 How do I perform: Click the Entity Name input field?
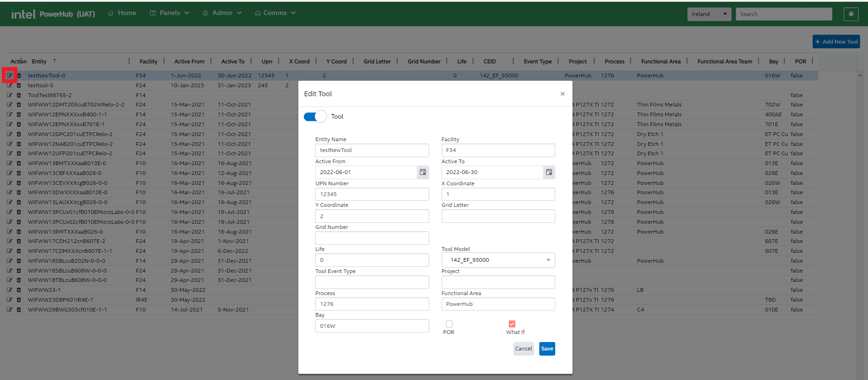(x=372, y=150)
